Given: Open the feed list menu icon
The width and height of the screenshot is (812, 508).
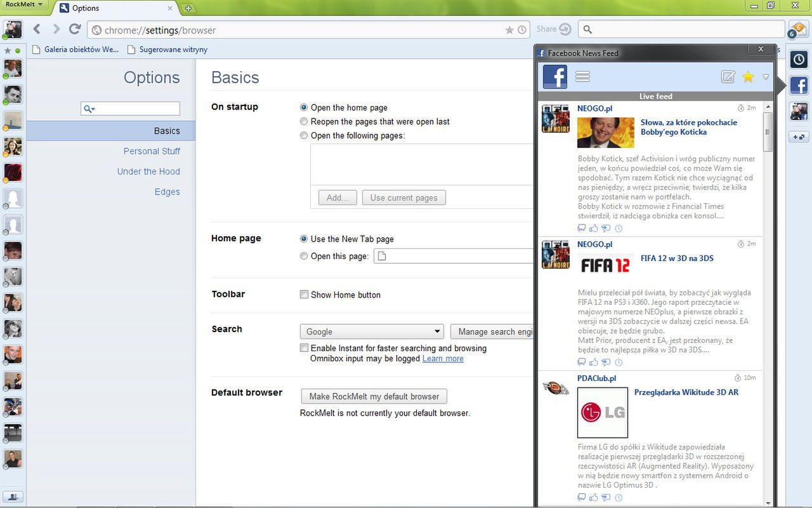Looking at the screenshot, I should coord(582,77).
